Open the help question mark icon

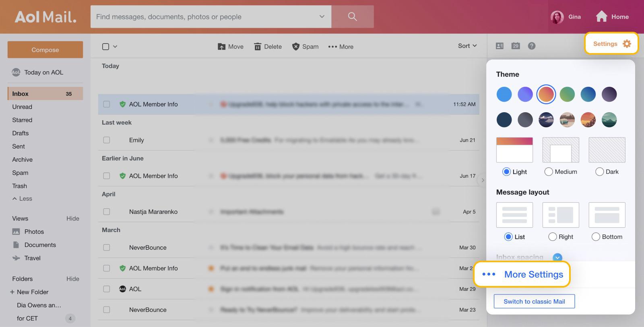coord(532,46)
